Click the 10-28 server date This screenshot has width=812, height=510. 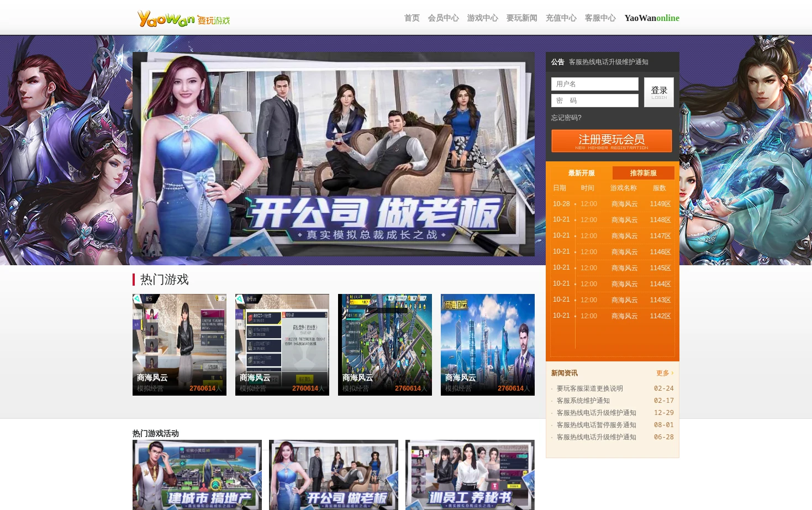pos(561,204)
